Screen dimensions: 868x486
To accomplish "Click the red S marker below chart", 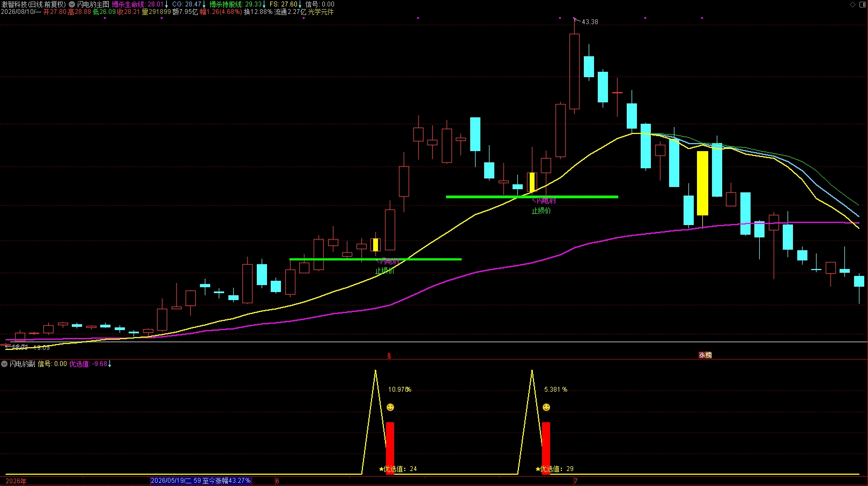I will coord(389,356).
